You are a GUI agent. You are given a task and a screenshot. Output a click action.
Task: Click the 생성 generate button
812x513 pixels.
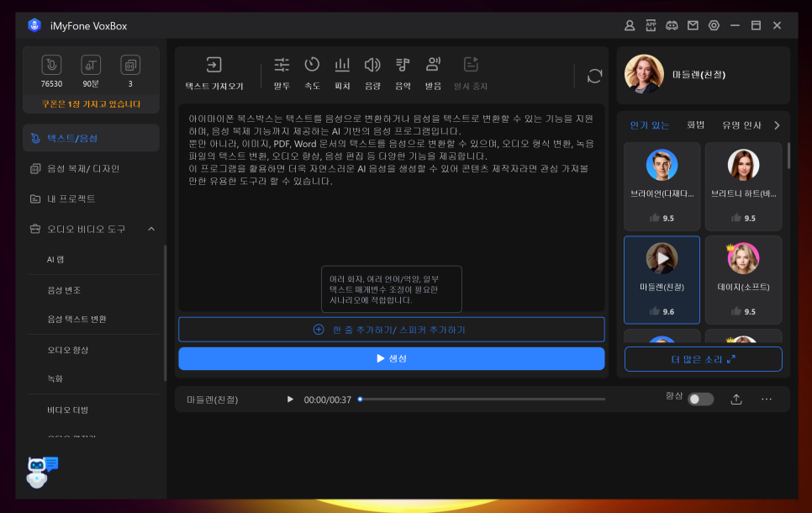point(392,358)
